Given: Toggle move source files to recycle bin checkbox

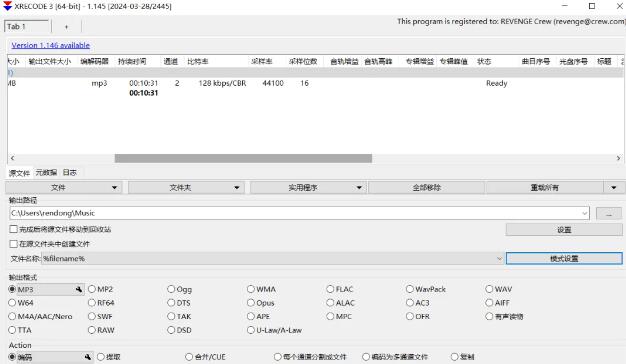Looking at the screenshot, I should coord(14,229).
